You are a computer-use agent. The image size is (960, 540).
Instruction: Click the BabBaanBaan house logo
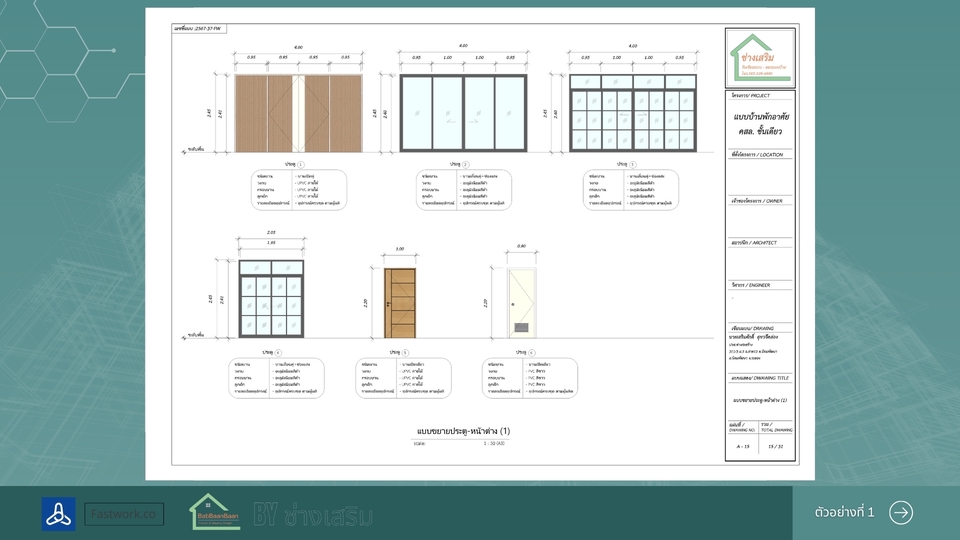pos(215,512)
